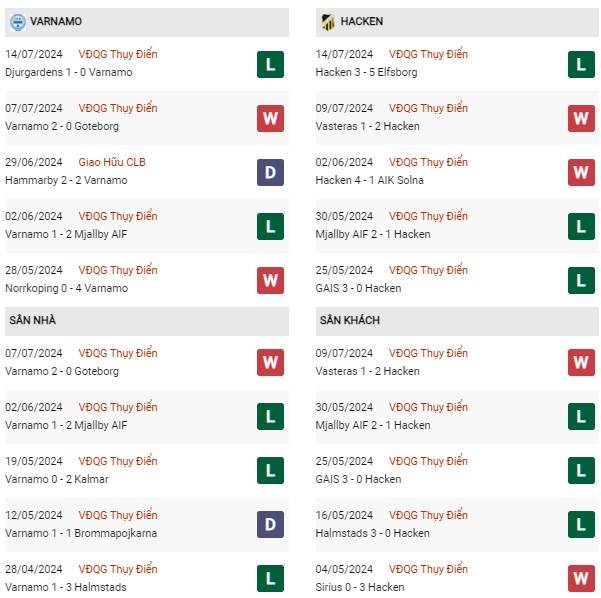Open Giao Hữu CLB competition link

112,162
